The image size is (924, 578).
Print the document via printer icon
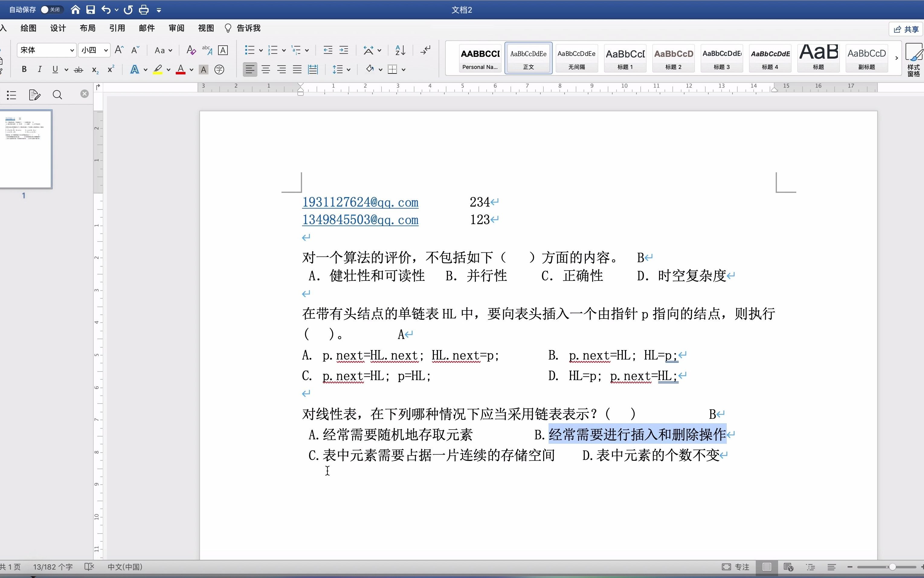(x=143, y=10)
